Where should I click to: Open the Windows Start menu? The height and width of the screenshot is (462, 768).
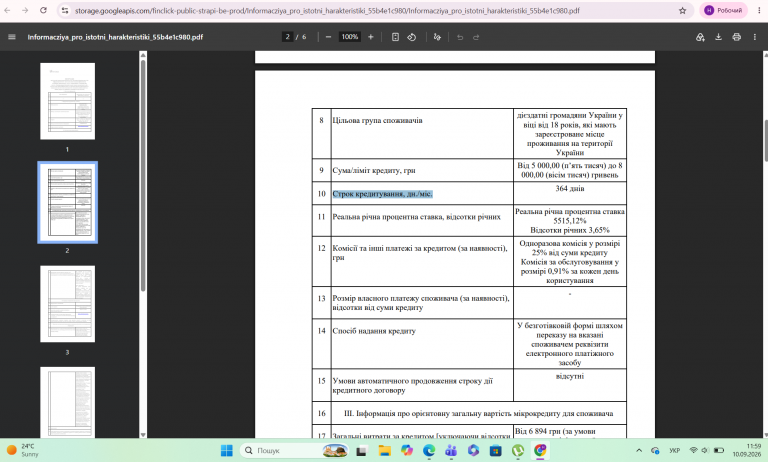[x=227, y=450]
